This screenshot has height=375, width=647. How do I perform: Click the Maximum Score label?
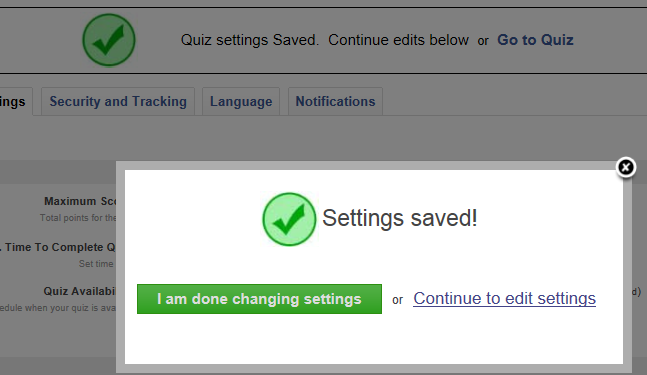pyautogui.click(x=80, y=201)
